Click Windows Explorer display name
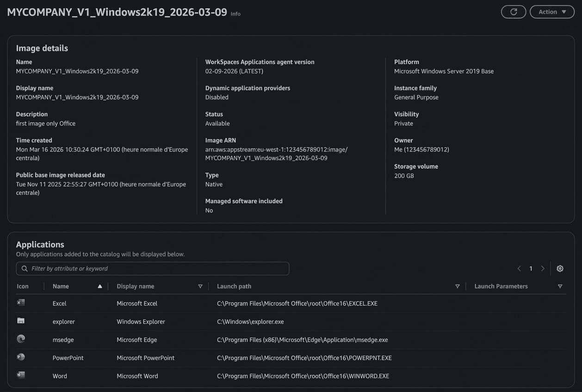The width and height of the screenshot is (582, 392). pos(141,322)
